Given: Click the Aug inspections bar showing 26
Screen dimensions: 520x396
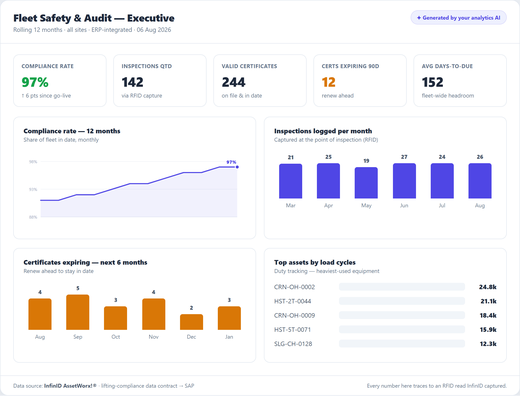Looking at the screenshot, I should click(480, 181).
